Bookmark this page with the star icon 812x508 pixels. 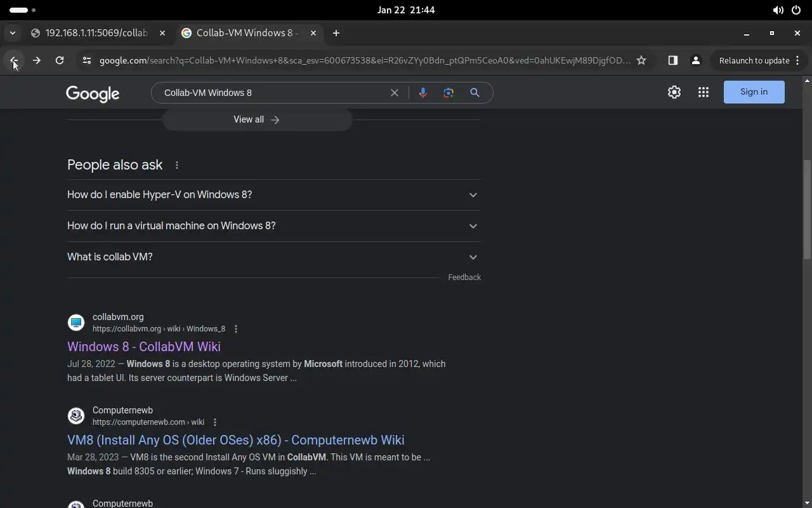tap(641, 60)
